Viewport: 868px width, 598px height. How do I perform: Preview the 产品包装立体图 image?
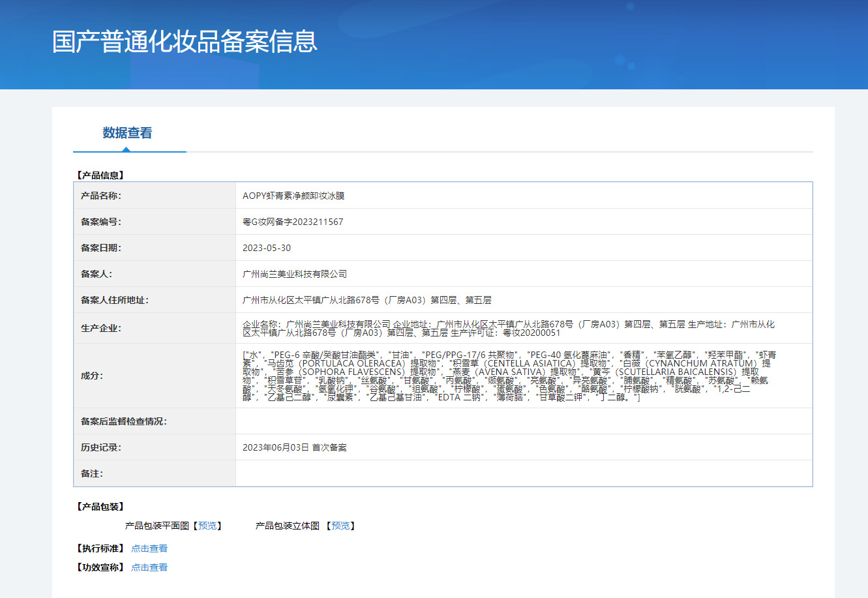pyautogui.click(x=340, y=526)
